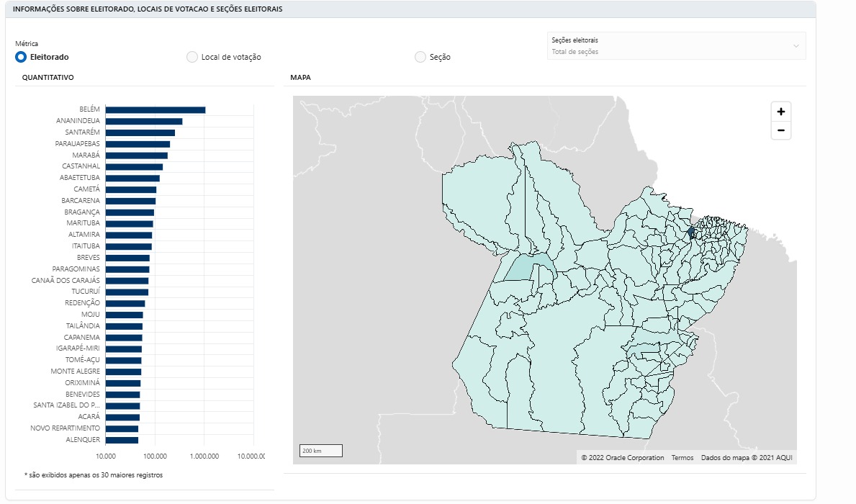Click the CASTANHAL bar in the chart
Image resolution: width=856 pixels, height=504 pixels.
tap(135, 166)
